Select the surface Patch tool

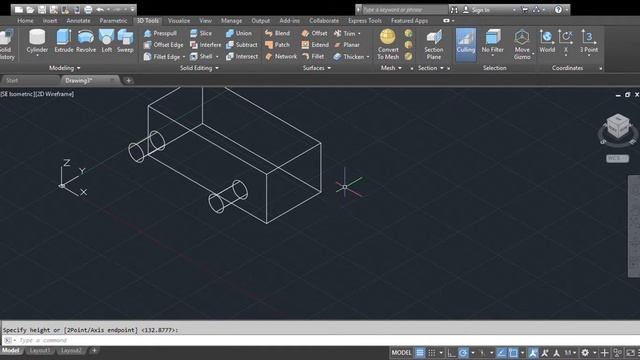coord(278,45)
